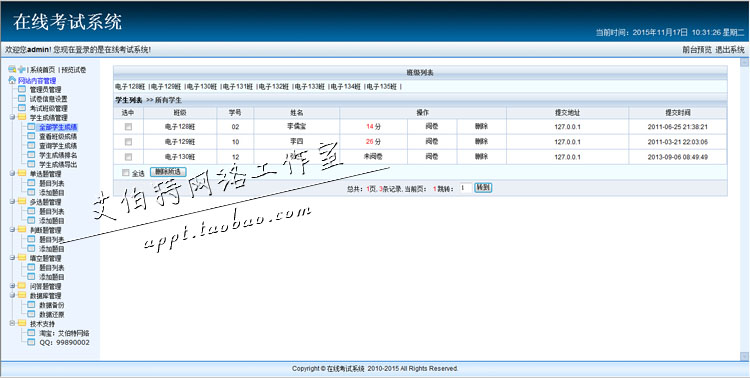Click the page icon beside 查询学生成绩
750x378 pixels.
click(x=31, y=145)
